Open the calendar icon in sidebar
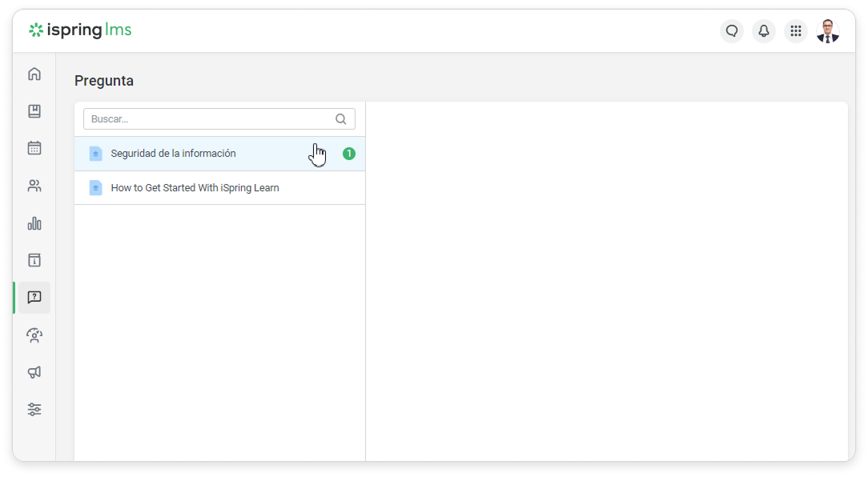 [x=34, y=148]
